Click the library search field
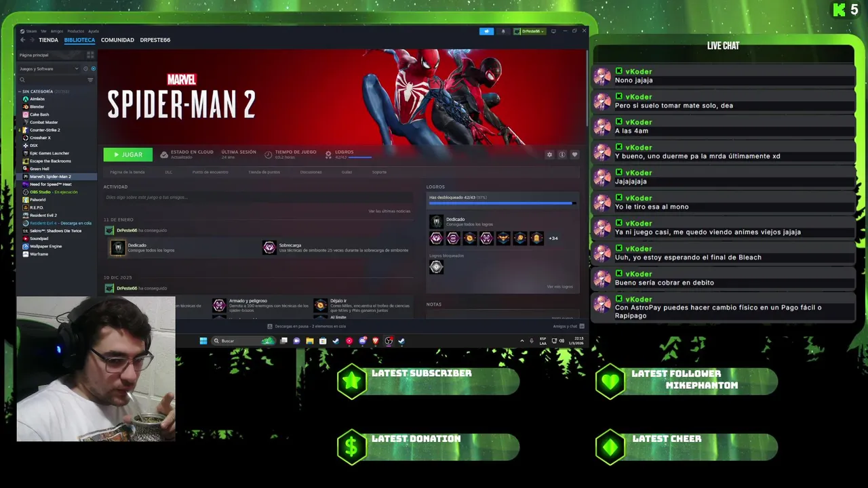 (x=51, y=80)
